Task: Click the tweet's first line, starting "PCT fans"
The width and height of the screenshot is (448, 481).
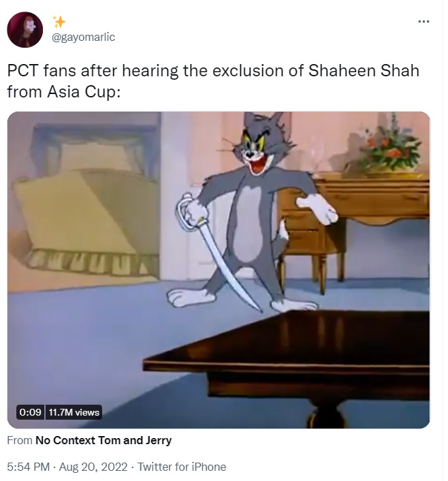Action: (x=213, y=71)
